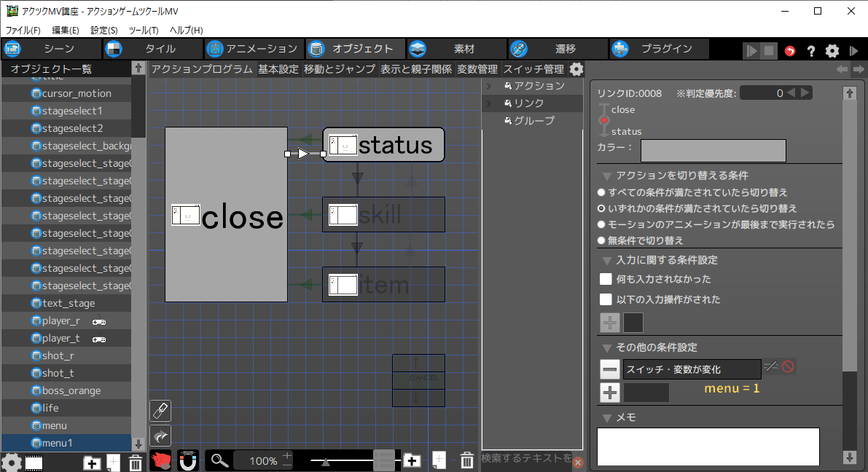Delete object using the object list trash icon
Viewport: 868px width, 472px height.
click(136, 463)
